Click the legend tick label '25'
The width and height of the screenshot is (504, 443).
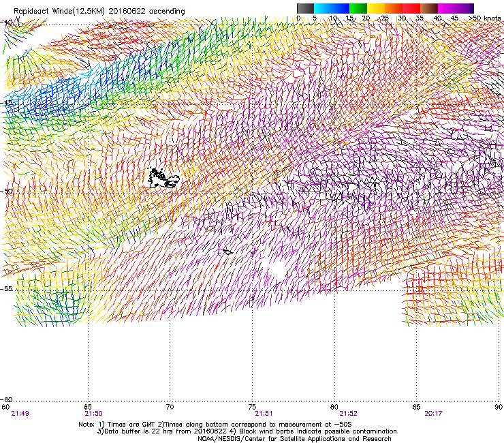tap(384, 18)
